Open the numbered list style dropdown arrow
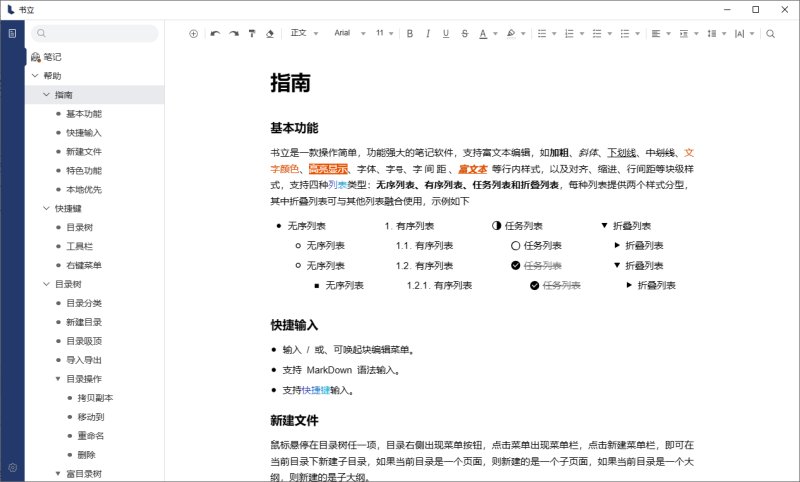 [x=582, y=34]
